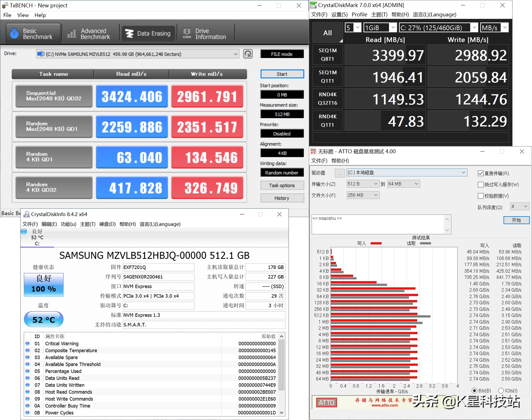This screenshot has height=420, width=532.
Task: Click the blue disk health status icon
Action: tap(24, 232)
